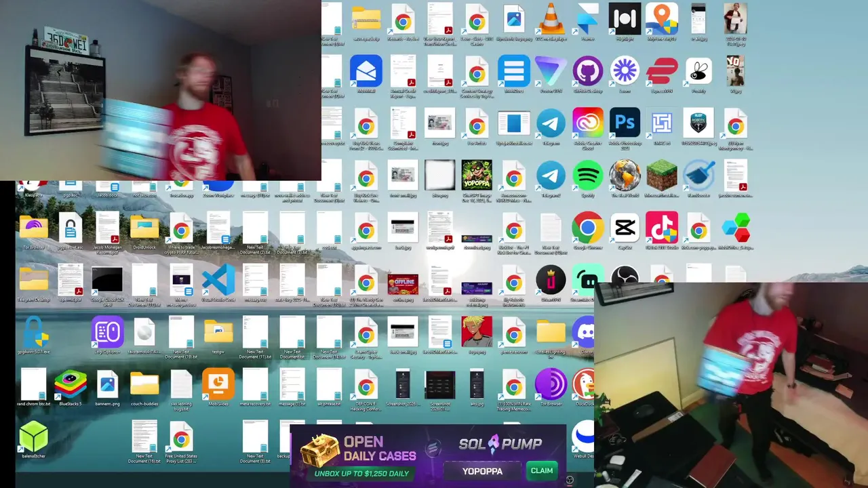868x488 pixels.
Task: Open the meta recovery.txt file
Action: 255,385
